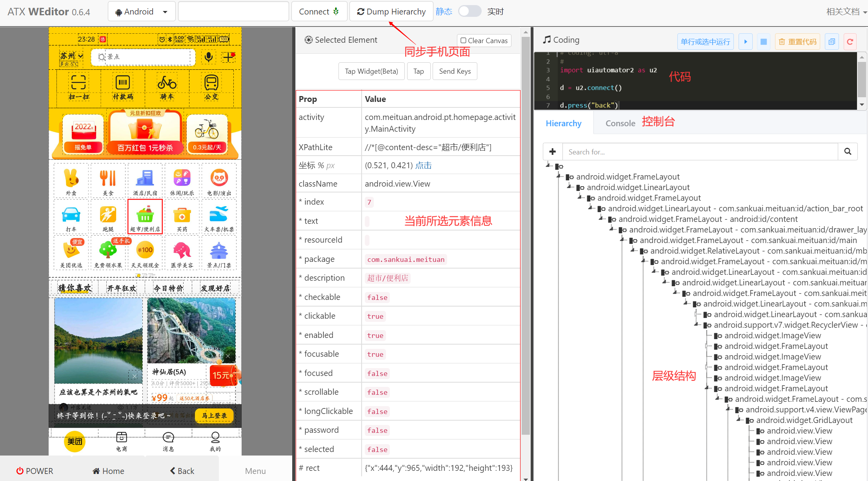Click the hierarchy search magnifier icon
Screen dimensions: 868x481
[848, 152]
